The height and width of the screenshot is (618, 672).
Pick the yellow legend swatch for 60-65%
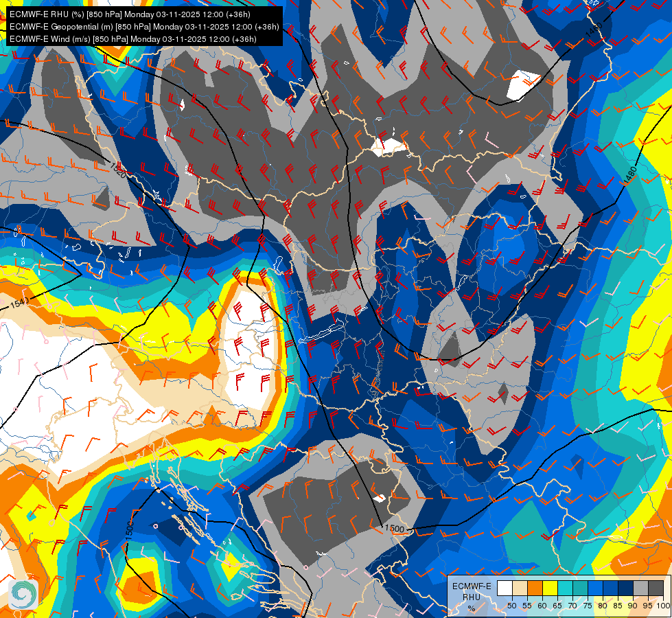[x=551, y=588]
